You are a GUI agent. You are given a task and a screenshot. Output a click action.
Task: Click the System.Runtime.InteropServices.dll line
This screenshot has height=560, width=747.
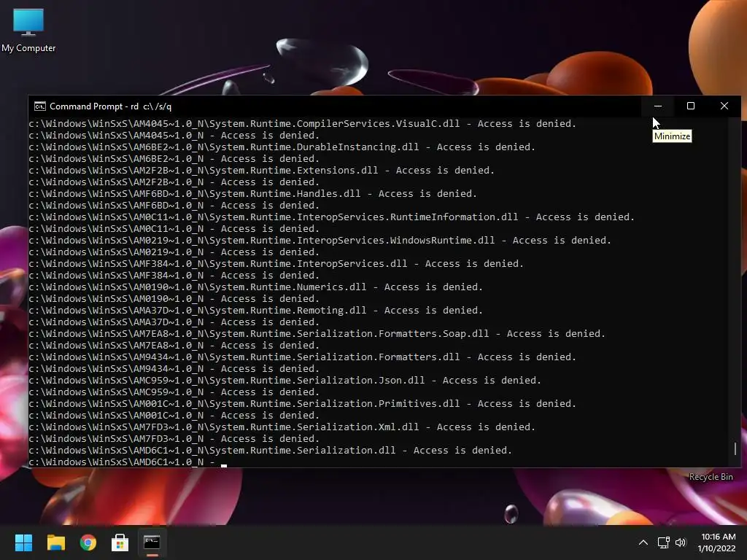(276, 264)
